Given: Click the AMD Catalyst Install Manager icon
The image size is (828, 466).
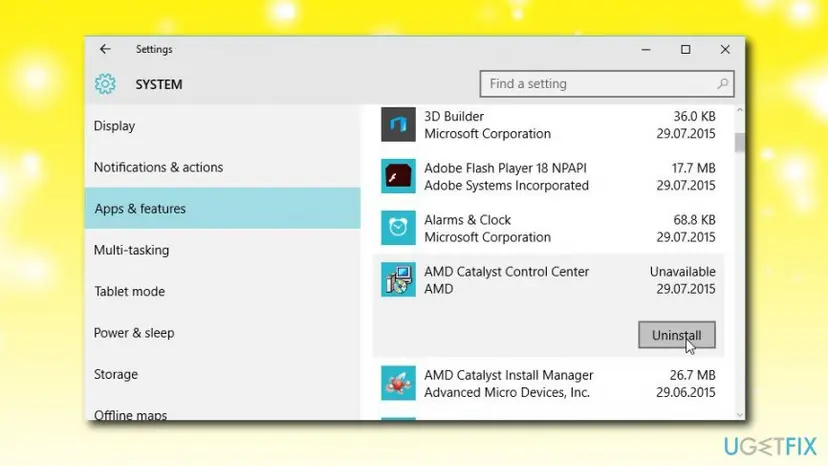Looking at the screenshot, I should (x=398, y=384).
